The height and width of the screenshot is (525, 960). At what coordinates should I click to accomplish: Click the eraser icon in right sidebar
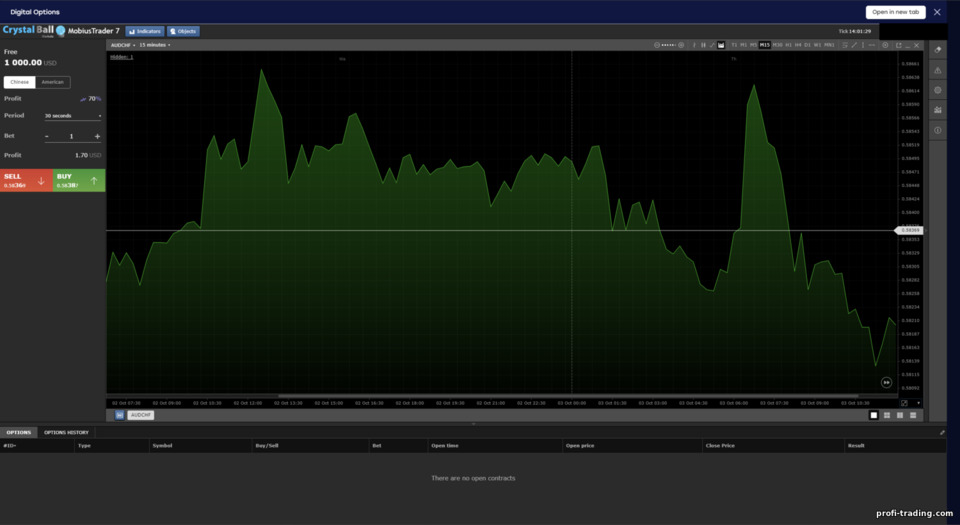tap(938, 50)
